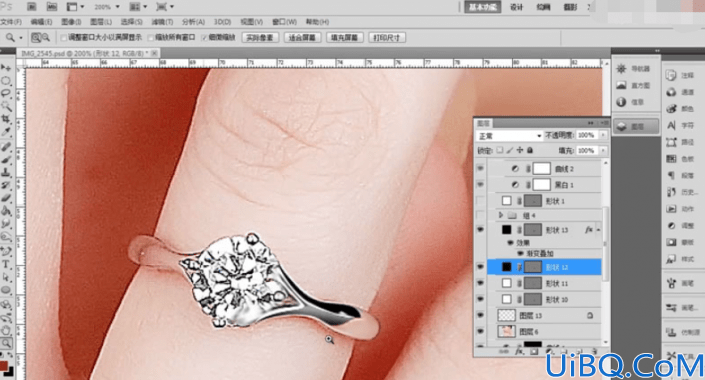This screenshot has height=380, width=705.
Task: Open the 图层(L) menu
Action: point(101,22)
